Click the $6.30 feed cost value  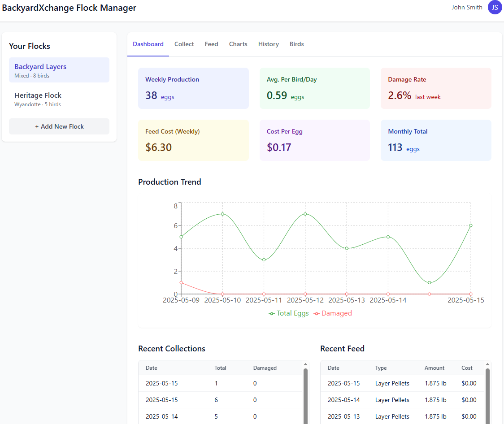tap(158, 147)
